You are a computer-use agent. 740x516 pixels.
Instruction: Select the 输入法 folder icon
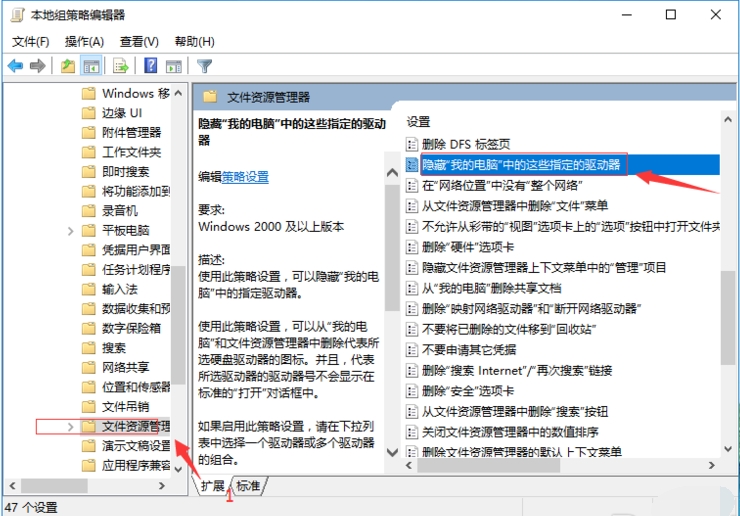88,289
